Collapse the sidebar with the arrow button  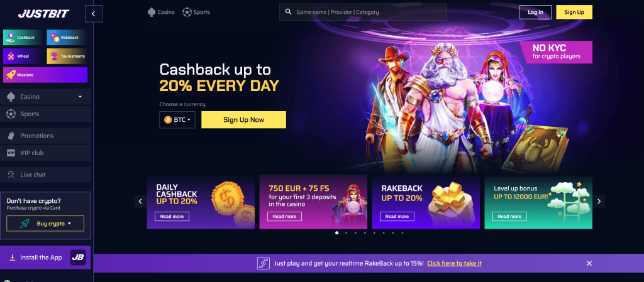(94, 14)
